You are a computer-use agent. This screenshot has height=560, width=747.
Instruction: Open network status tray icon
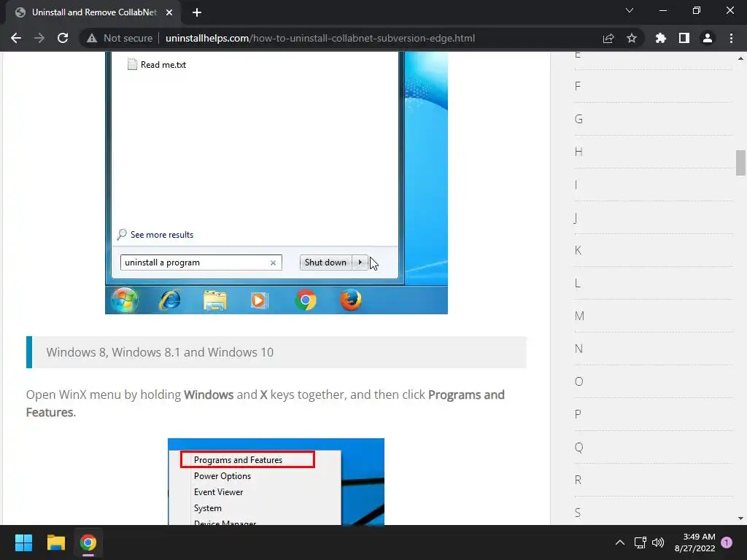tap(640, 542)
